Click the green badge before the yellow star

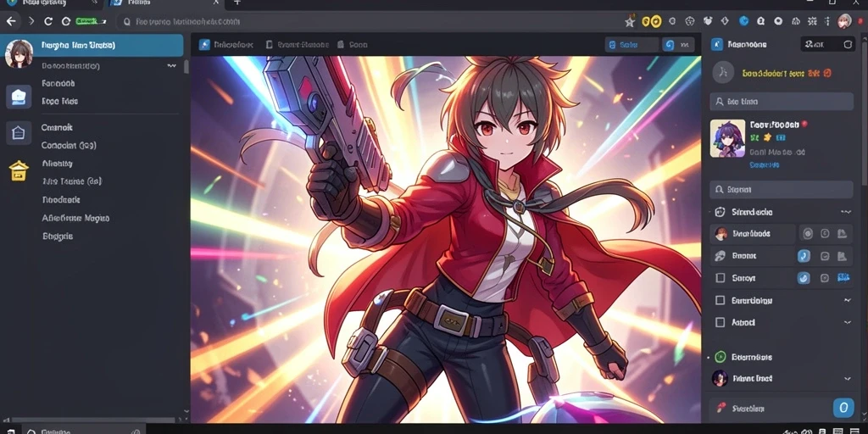pyautogui.click(x=754, y=137)
